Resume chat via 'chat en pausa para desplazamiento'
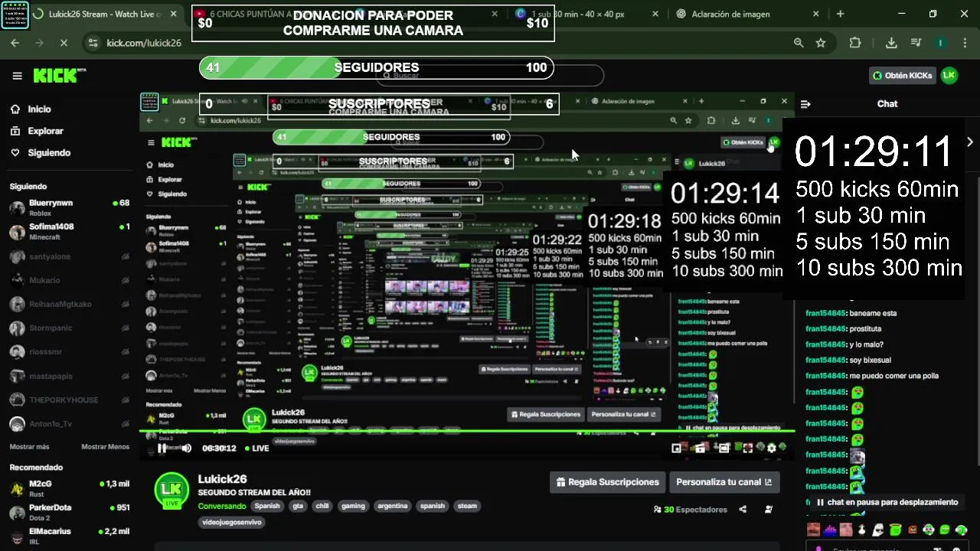The image size is (980, 551). [887, 503]
